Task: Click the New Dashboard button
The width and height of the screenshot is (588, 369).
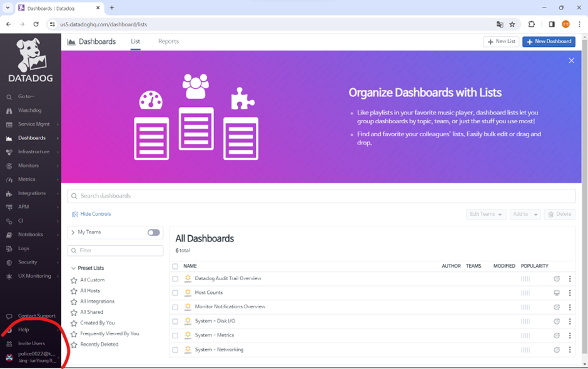Action: click(549, 42)
